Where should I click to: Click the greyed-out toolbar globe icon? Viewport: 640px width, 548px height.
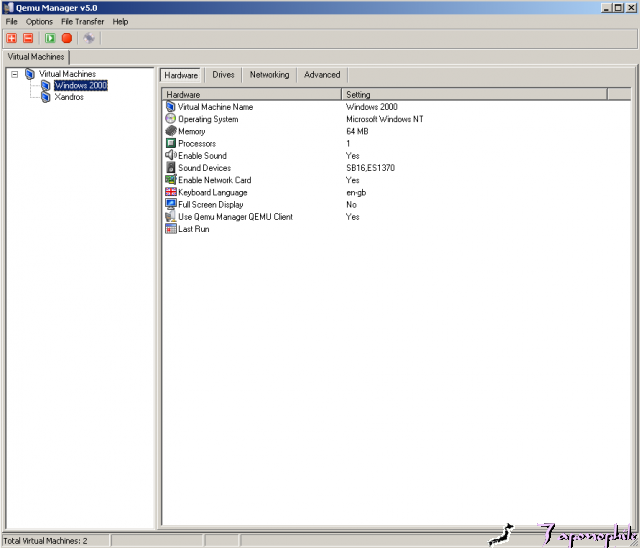[x=89, y=38]
